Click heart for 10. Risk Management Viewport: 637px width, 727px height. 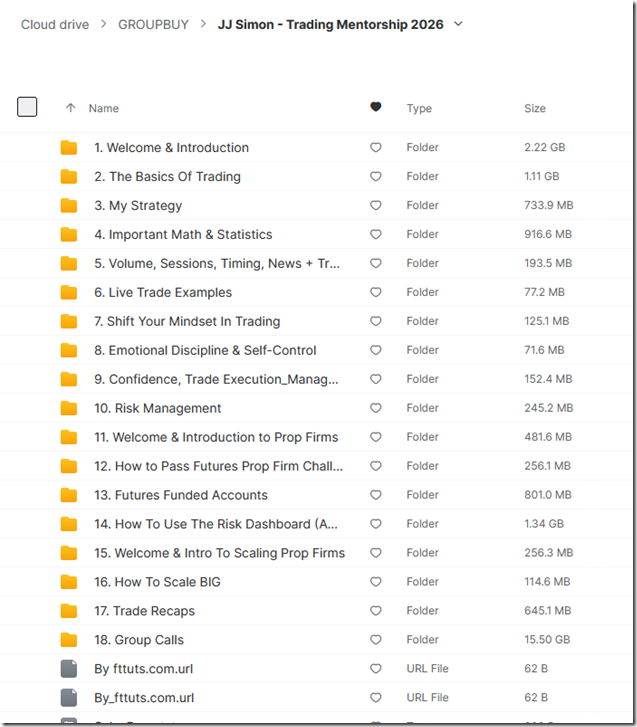click(x=376, y=408)
